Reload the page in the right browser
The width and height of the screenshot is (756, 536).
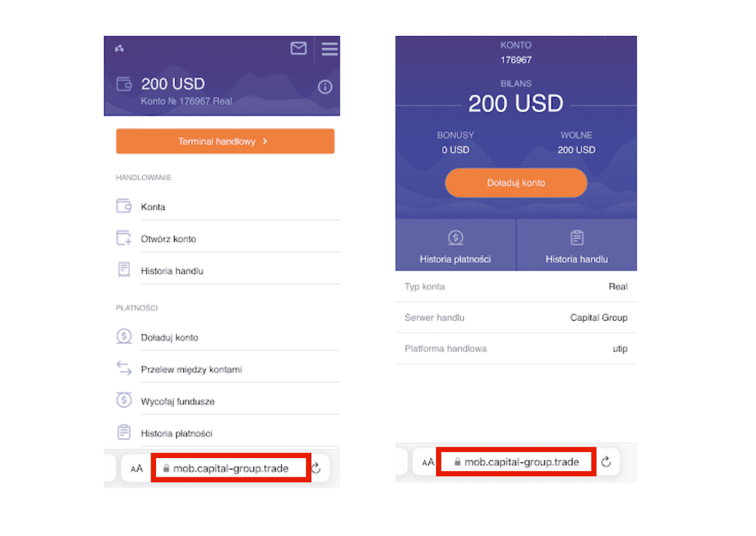click(606, 462)
